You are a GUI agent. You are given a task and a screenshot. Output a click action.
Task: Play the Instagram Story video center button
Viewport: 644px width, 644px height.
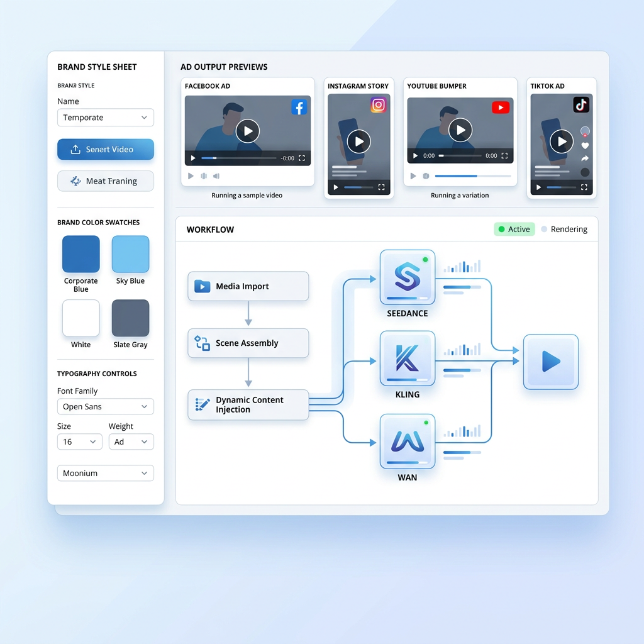coord(359,142)
